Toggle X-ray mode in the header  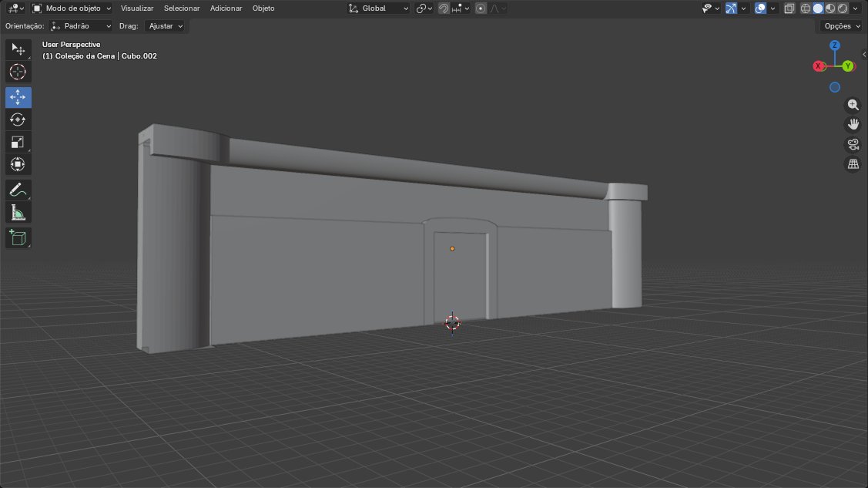tap(789, 8)
